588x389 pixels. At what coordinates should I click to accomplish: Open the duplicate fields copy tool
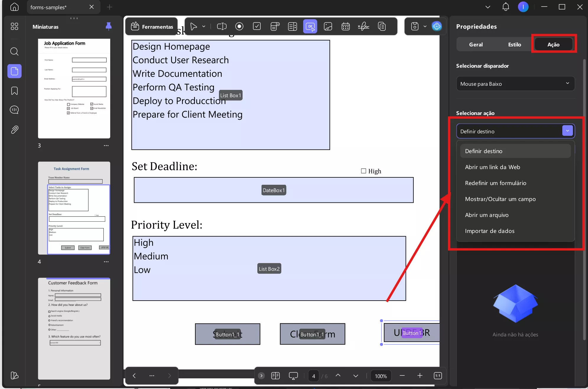coord(382,27)
